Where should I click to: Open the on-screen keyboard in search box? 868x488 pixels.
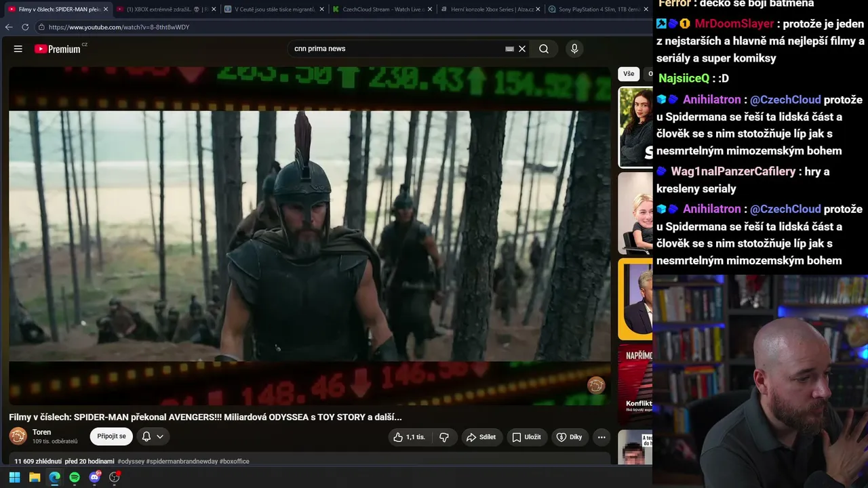click(x=509, y=49)
